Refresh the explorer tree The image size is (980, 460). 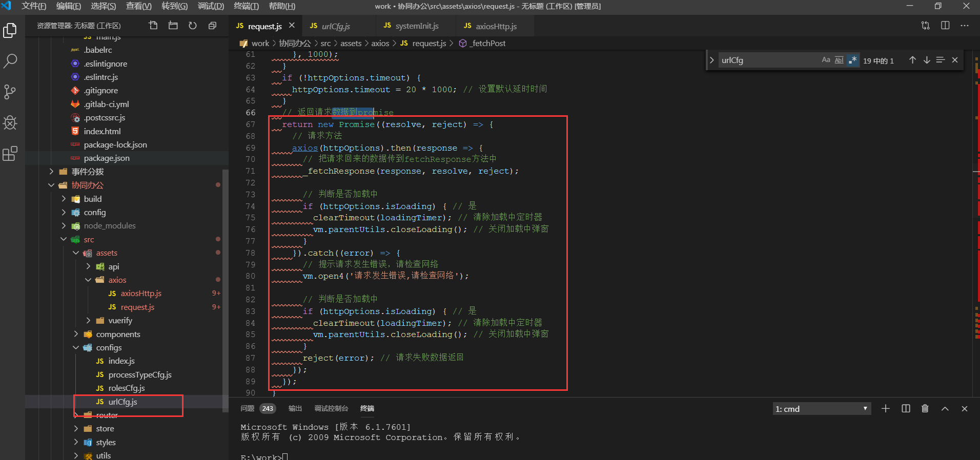[x=193, y=26]
